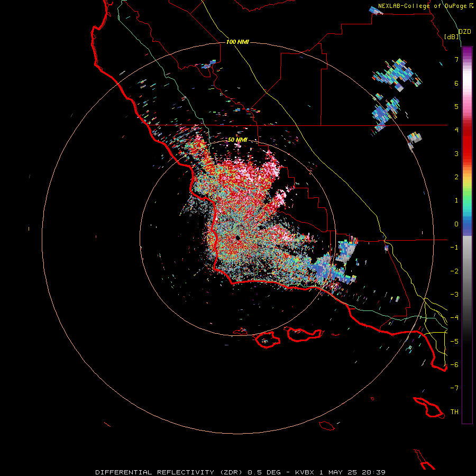476x476 pixels.
Task: Click the -6 value on the scale
Action: [454, 364]
